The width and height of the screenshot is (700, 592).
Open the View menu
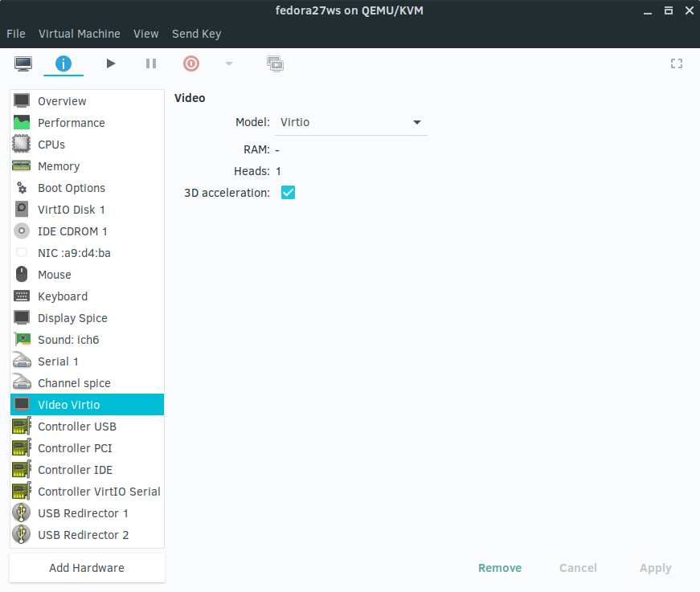pyautogui.click(x=146, y=34)
